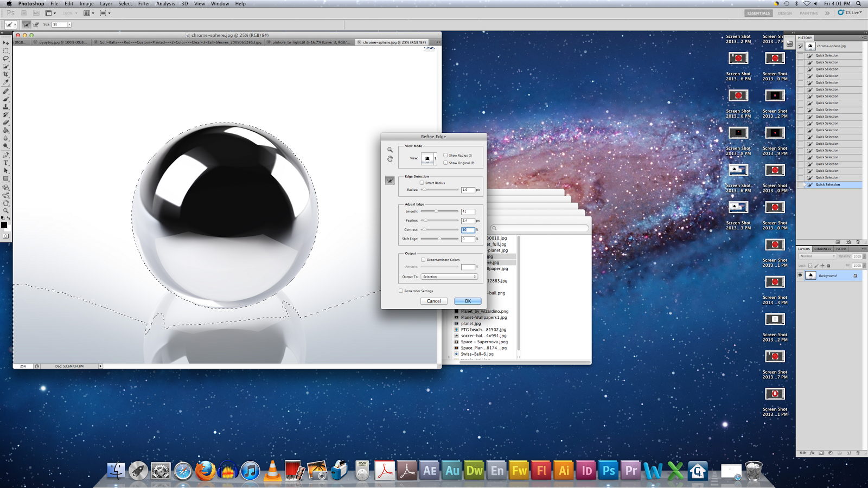Click the Zoom tool in Refine Edge dialog
This screenshot has height=488, width=868.
pos(390,150)
